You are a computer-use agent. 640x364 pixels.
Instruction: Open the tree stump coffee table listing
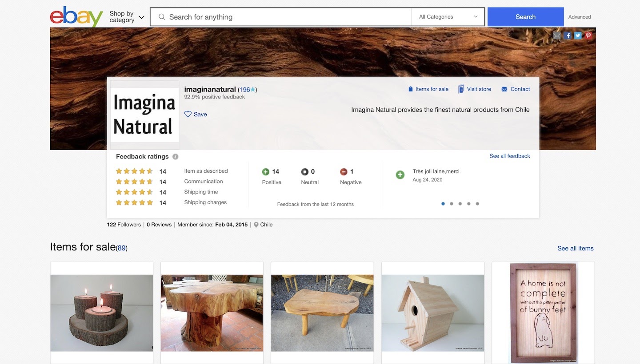click(x=212, y=313)
